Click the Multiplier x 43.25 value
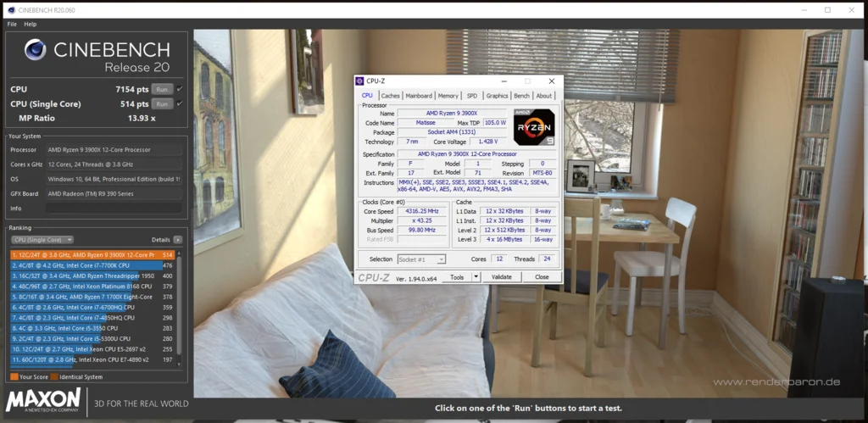 tap(422, 221)
